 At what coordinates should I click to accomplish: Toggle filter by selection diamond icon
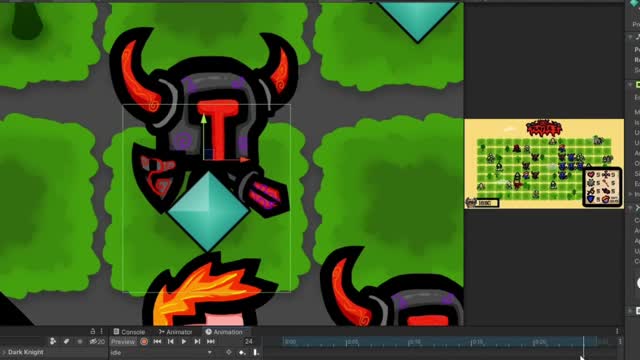click(x=229, y=352)
